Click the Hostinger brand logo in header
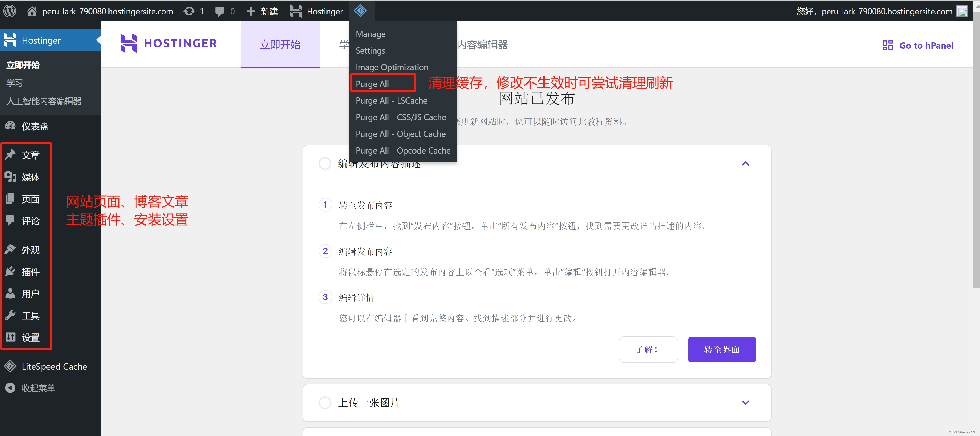 [169, 43]
